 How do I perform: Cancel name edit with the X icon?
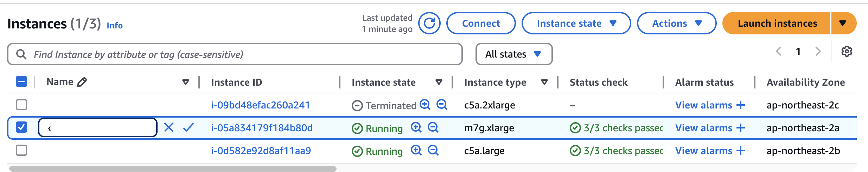click(169, 127)
